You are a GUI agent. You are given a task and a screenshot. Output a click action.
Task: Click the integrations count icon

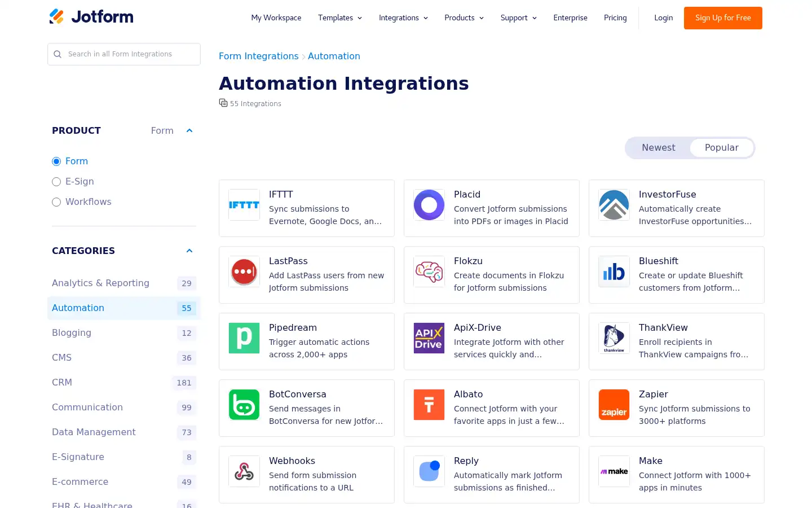coord(223,103)
